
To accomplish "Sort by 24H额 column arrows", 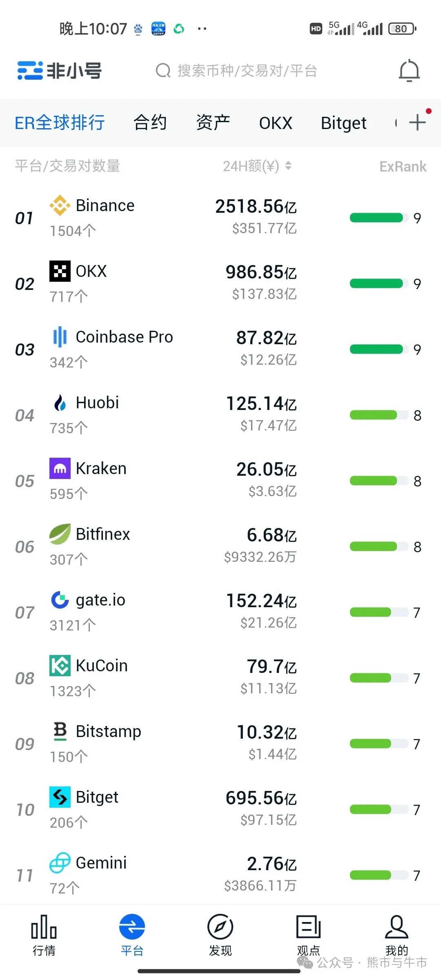I will [x=288, y=166].
